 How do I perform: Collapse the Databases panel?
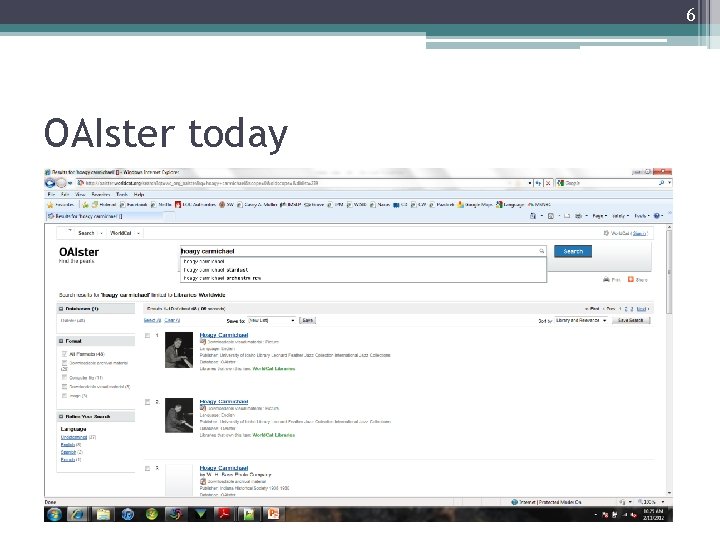click(61, 309)
